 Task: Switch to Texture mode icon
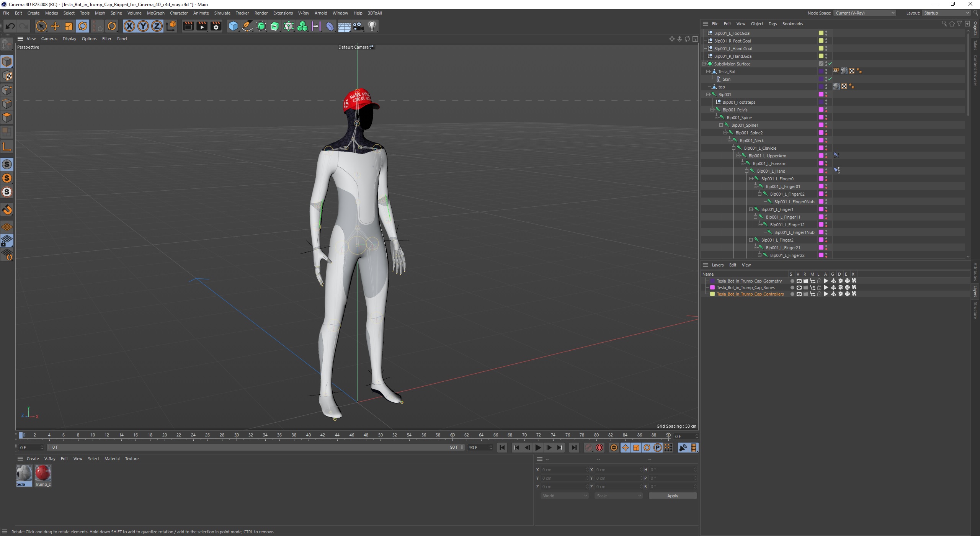(x=7, y=76)
